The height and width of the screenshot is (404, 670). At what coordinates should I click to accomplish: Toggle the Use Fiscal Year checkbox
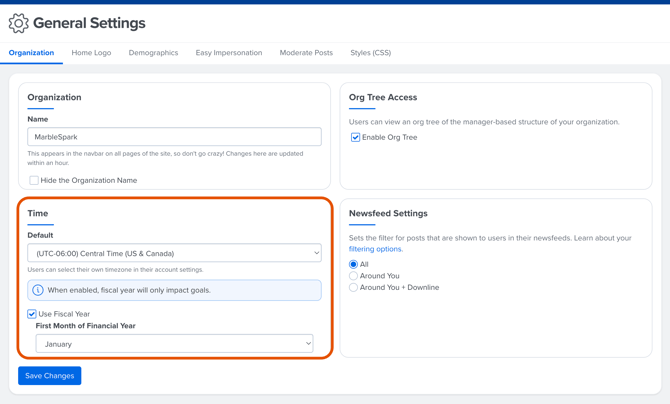pyautogui.click(x=32, y=314)
